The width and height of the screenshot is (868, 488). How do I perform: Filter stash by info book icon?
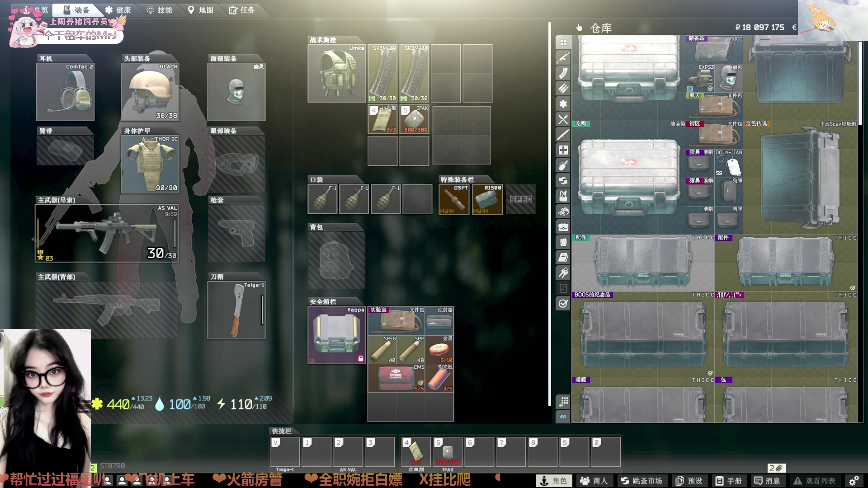point(563,258)
